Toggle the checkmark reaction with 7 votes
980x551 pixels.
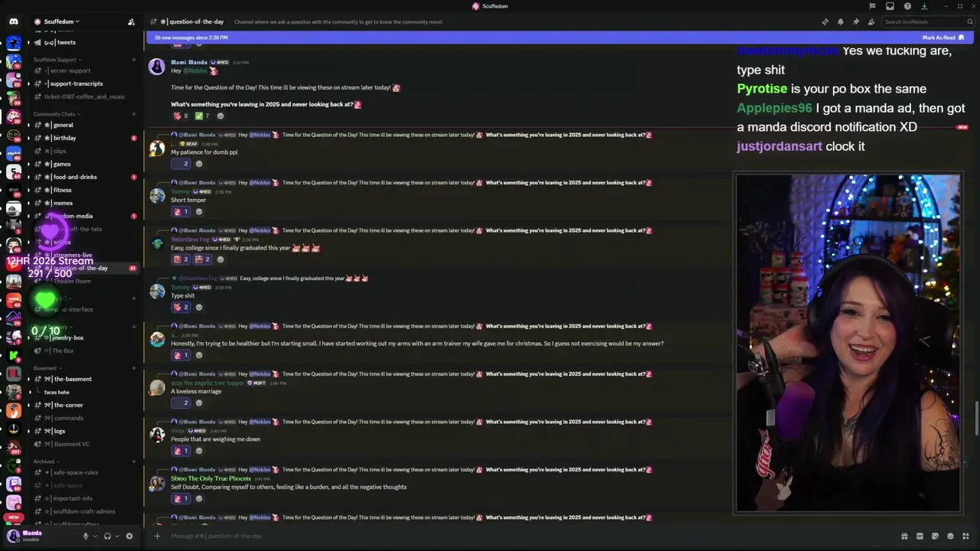(202, 116)
